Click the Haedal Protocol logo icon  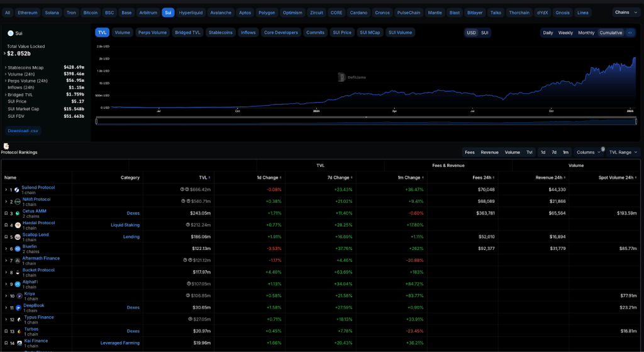coord(18,225)
